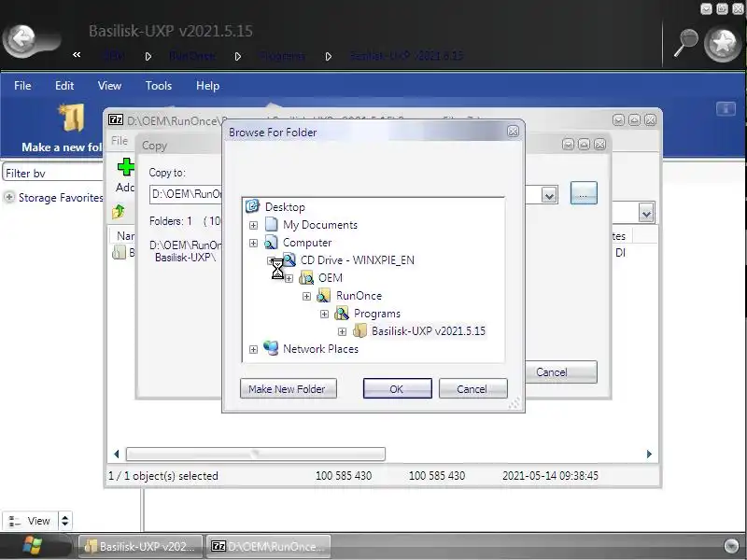The width and height of the screenshot is (747, 560).
Task: Toggle the Programs tree expander
Action: (x=324, y=314)
